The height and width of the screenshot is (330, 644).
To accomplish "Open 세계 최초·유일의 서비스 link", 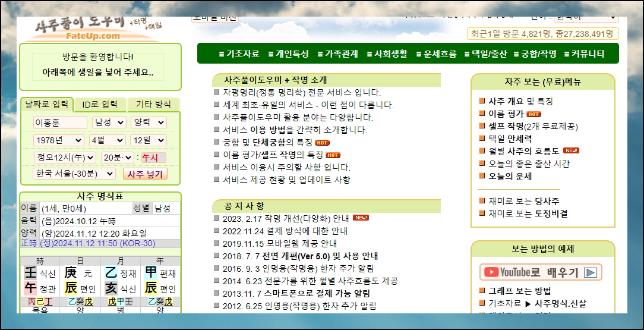I will point(308,105).
